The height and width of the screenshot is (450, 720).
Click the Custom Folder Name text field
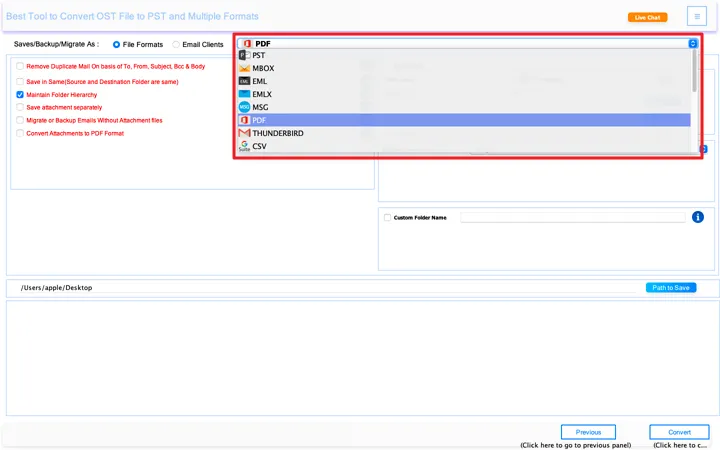[572, 217]
